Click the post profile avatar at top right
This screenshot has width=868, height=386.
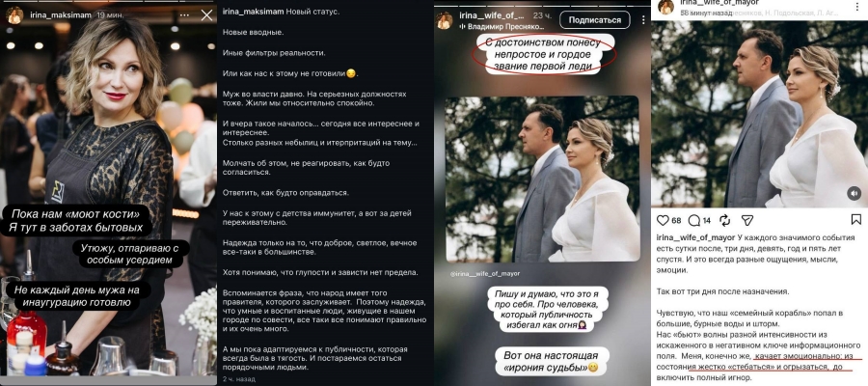(665, 6)
